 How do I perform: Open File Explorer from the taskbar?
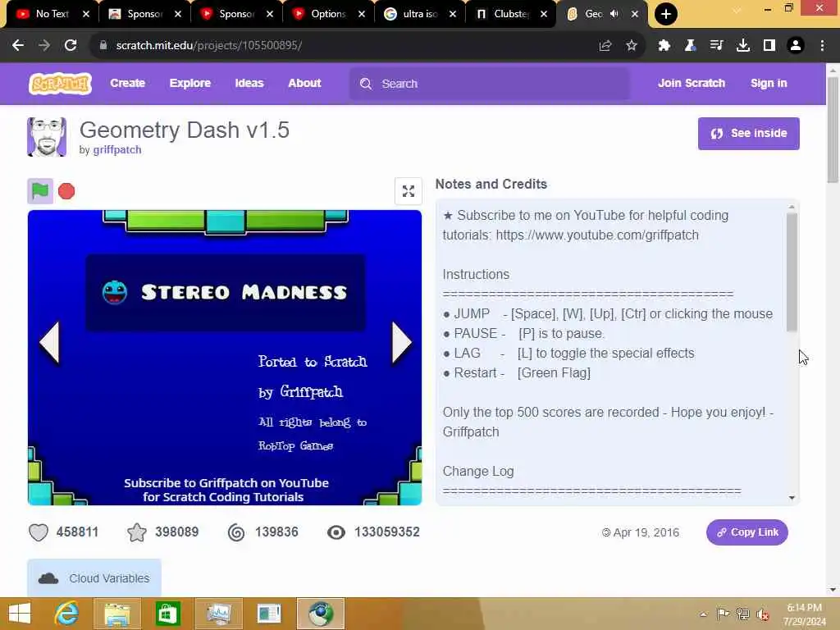(x=117, y=614)
